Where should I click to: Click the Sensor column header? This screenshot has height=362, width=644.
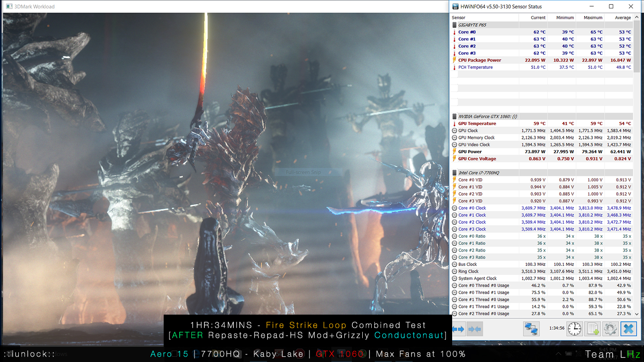click(484, 18)
